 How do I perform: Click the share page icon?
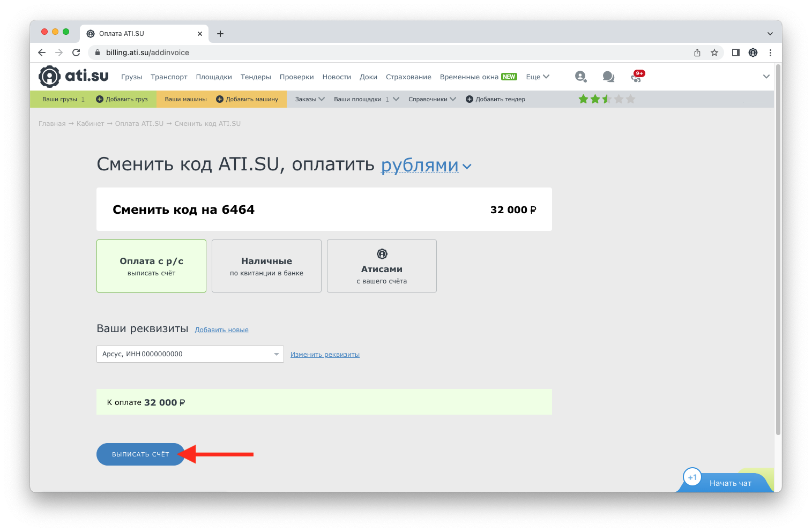point(697,53)
